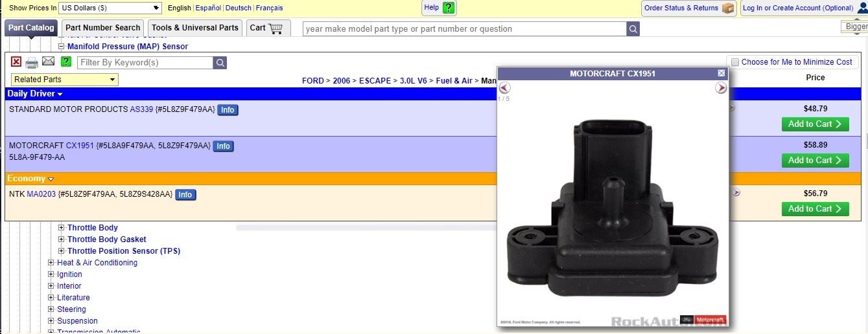The height and width of the screenshot is (334, 868).
Task: Expand the Interior category
Action: 51,286
